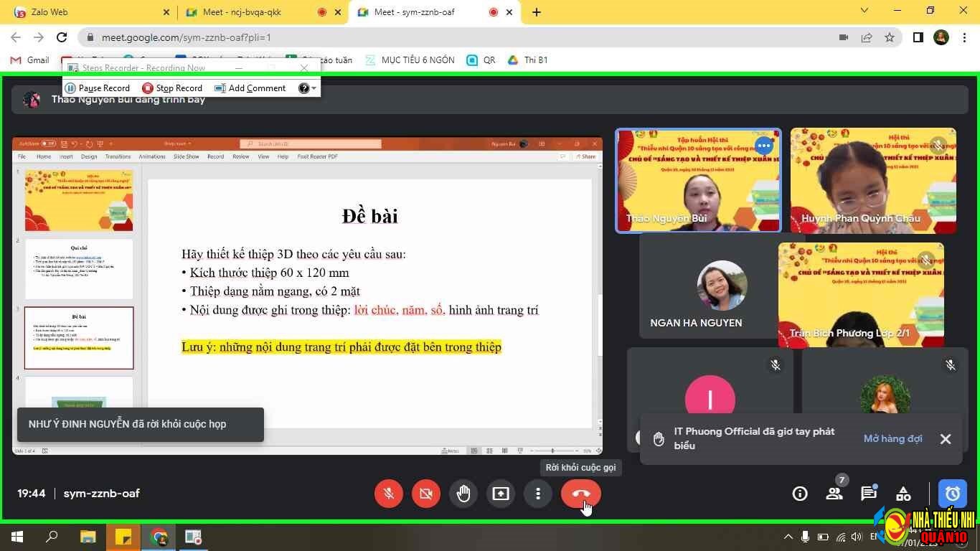Image resolution: width=980 pixels, height=551 pixels.
Task: Show everyone participants panel
Action: tap(834, 494)
